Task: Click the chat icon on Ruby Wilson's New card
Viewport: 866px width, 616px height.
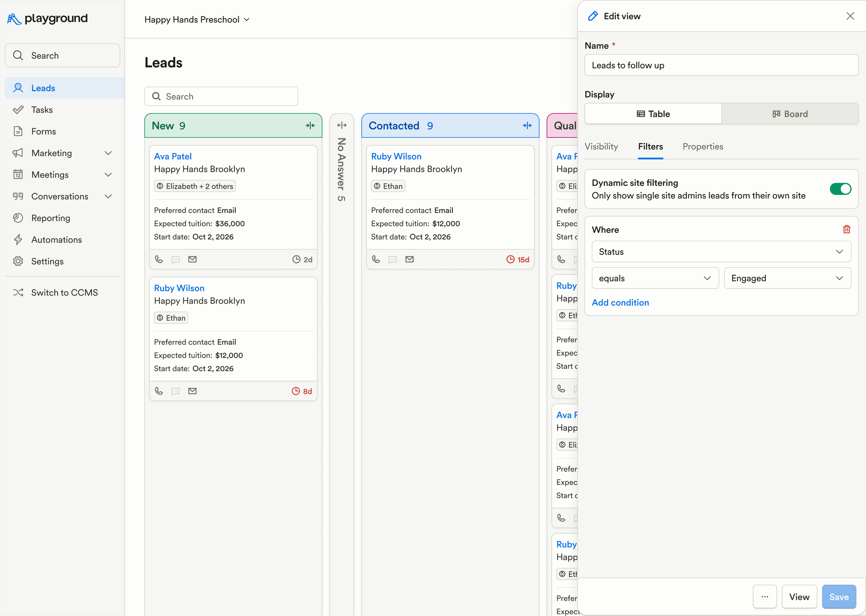Action: point(176,391)
